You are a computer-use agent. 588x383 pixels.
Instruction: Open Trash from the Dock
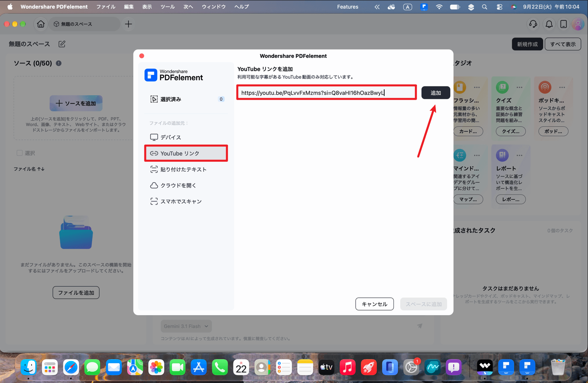click(558, 367)
